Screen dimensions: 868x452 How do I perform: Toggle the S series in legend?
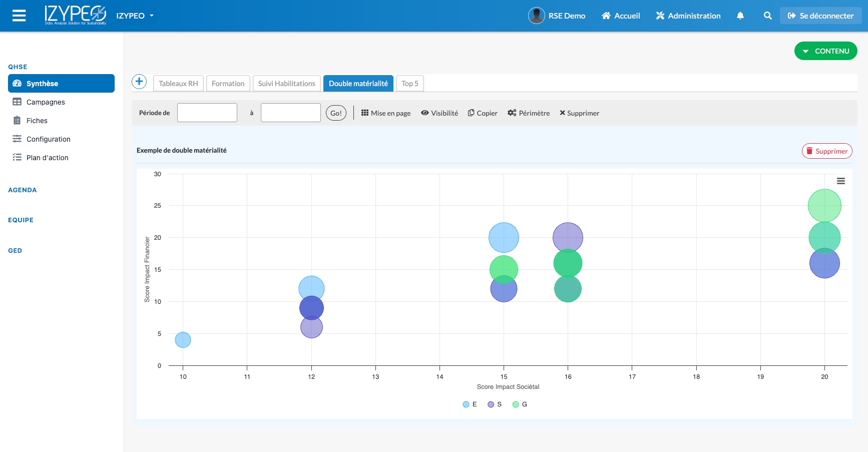495,404
